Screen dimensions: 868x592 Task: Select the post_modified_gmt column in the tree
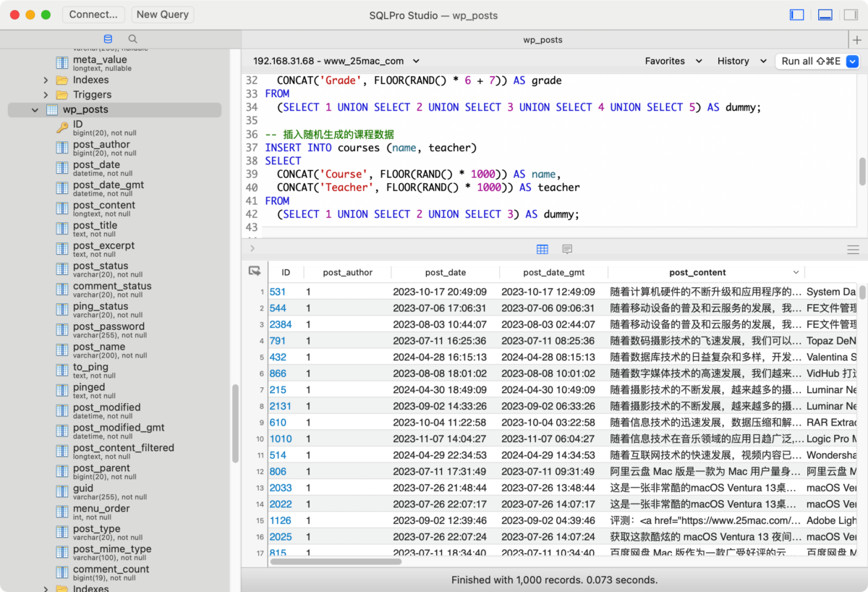119,431
